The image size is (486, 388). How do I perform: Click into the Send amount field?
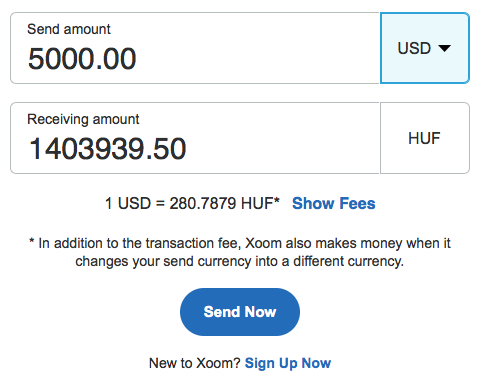pyautogui.click(x=195, y=48)
